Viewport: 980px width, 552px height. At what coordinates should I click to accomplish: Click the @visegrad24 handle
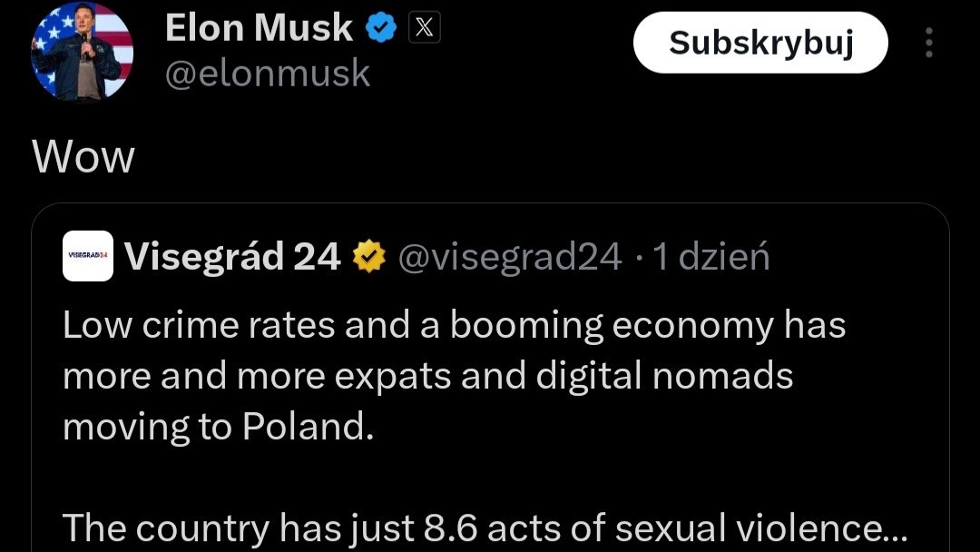(510, 258)
